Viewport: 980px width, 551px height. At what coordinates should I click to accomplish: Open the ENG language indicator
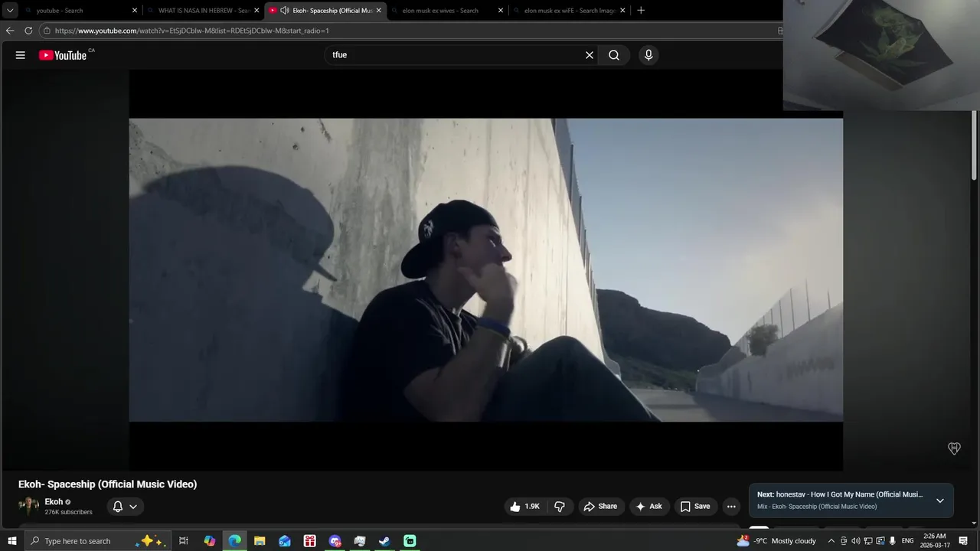907,541
